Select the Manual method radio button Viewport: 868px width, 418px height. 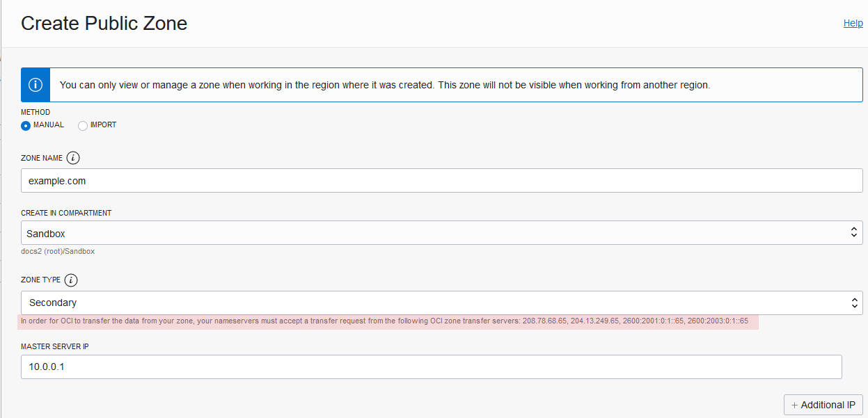point(26,125)
